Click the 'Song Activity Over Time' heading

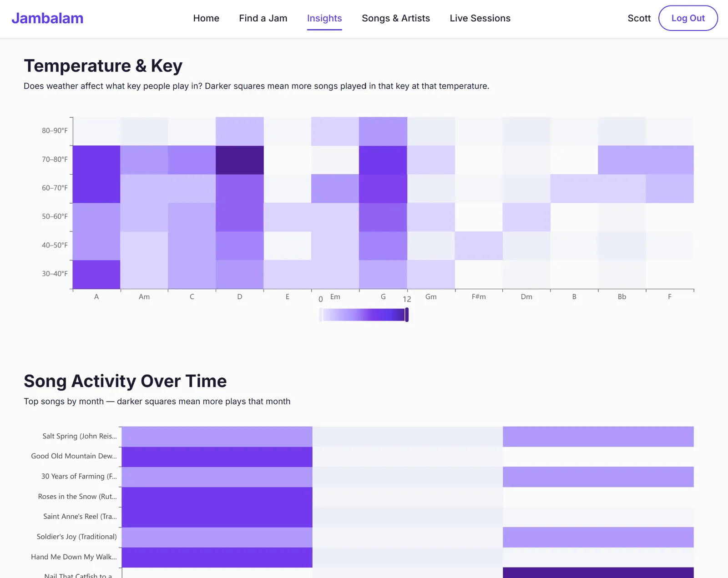(125, 381)
